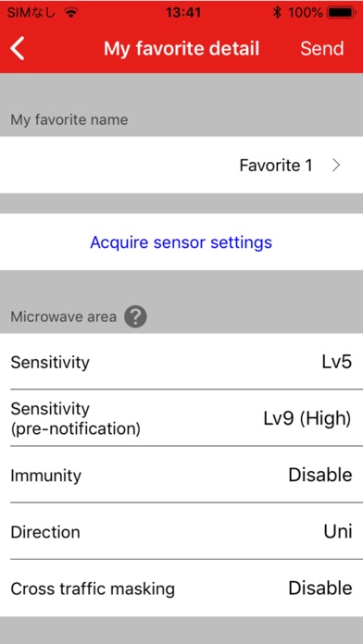
Task: Tap the battery indicator icon
Action: 342,13
